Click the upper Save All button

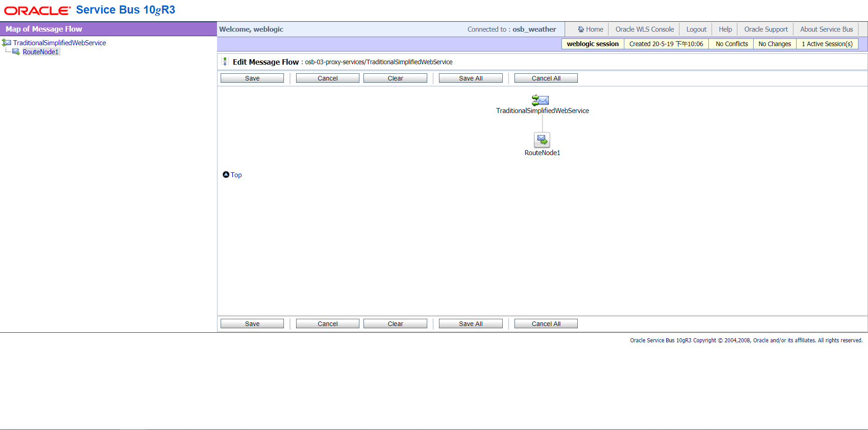pos(471,78)
